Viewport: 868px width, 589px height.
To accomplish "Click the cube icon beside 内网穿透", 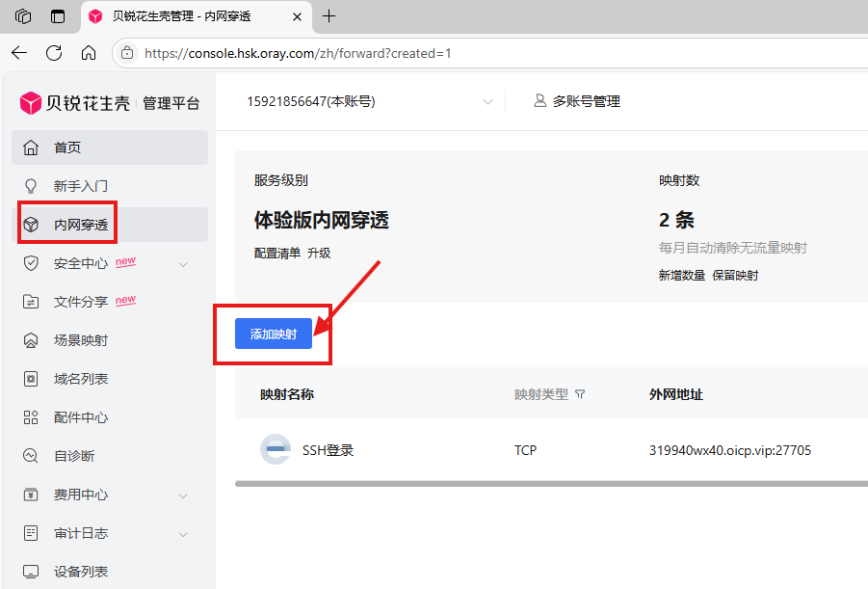I will pos(31,225).
